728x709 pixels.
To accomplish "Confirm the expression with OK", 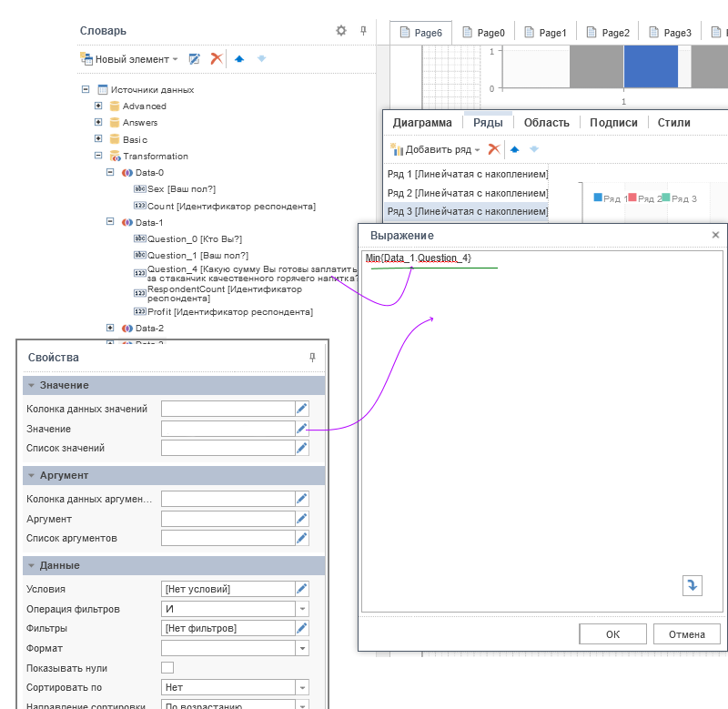I will tap(612, 634).
